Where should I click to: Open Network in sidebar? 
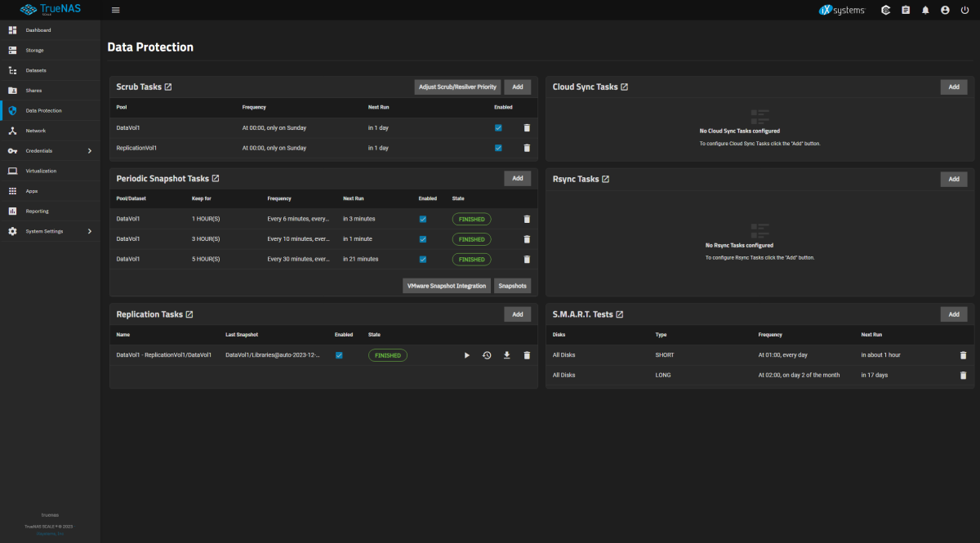point(50,131)
